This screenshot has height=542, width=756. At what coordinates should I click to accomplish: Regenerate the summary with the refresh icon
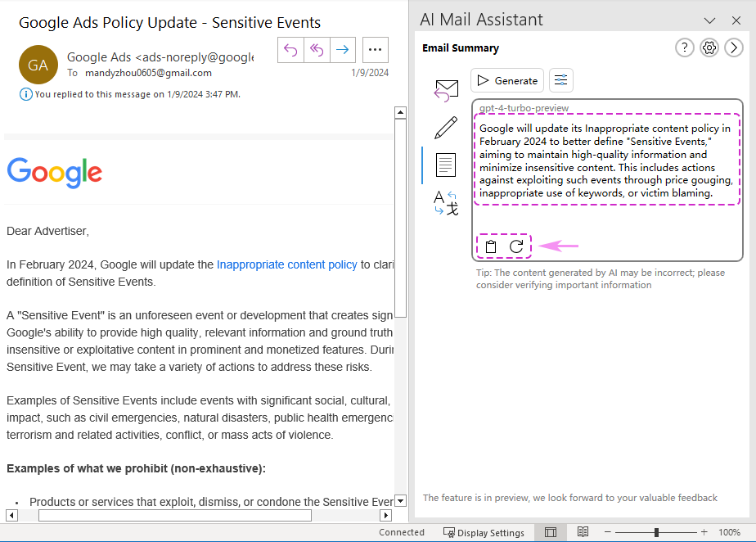pos(516,246)
